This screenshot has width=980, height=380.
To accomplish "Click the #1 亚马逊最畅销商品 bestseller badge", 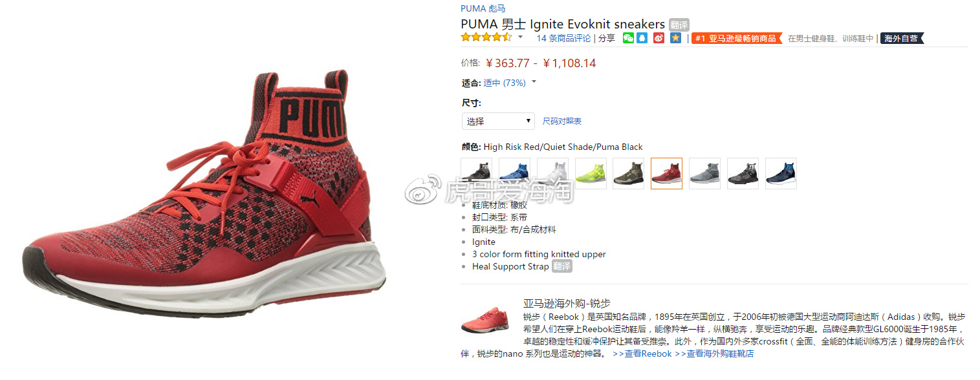I will 737,38.
